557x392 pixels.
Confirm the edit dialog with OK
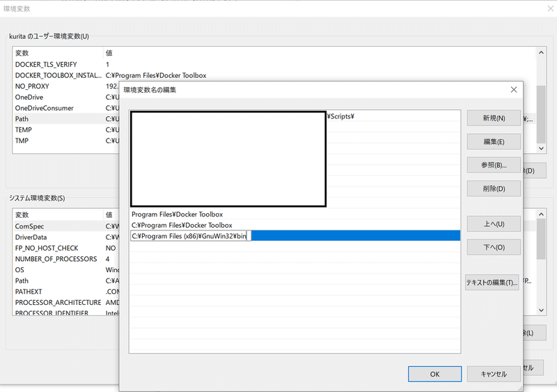tap(434, 374)
